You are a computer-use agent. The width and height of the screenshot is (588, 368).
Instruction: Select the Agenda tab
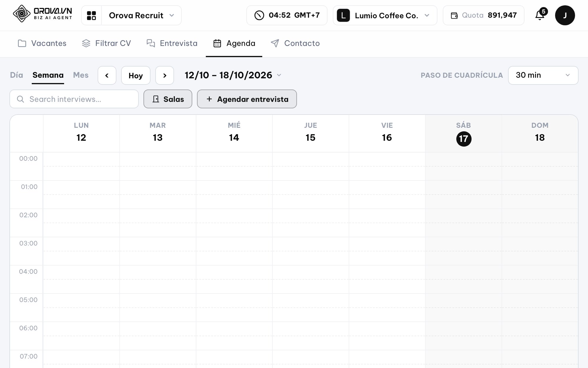[x=234, y=44]
